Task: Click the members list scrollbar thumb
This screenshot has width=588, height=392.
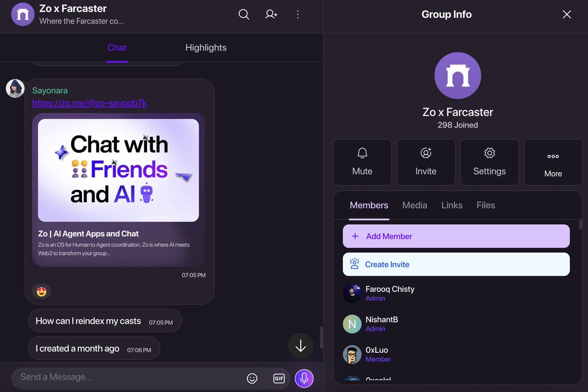Action: tap(581, 224)
